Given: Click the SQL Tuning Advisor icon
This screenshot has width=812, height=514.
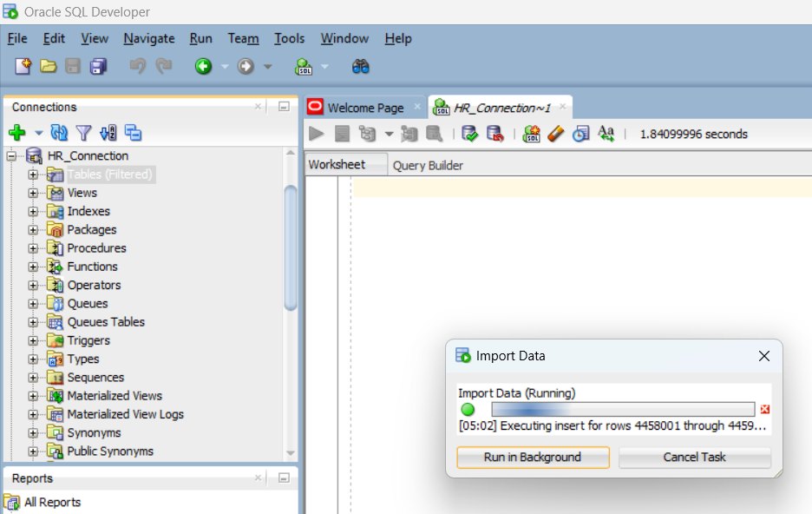Looking at the screenshot, I should click(434, 134).
